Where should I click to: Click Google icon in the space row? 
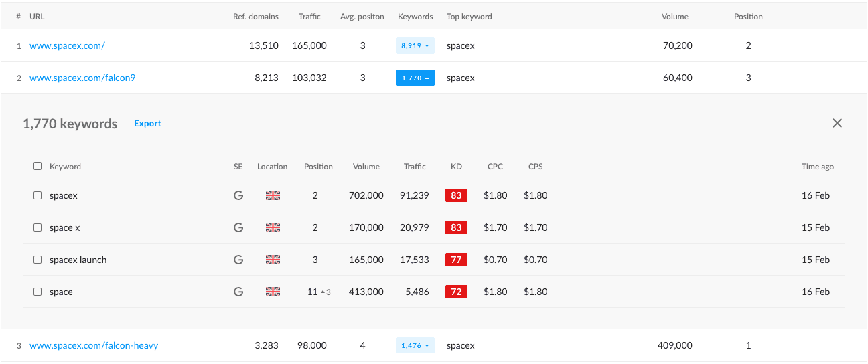pos(238,292)
